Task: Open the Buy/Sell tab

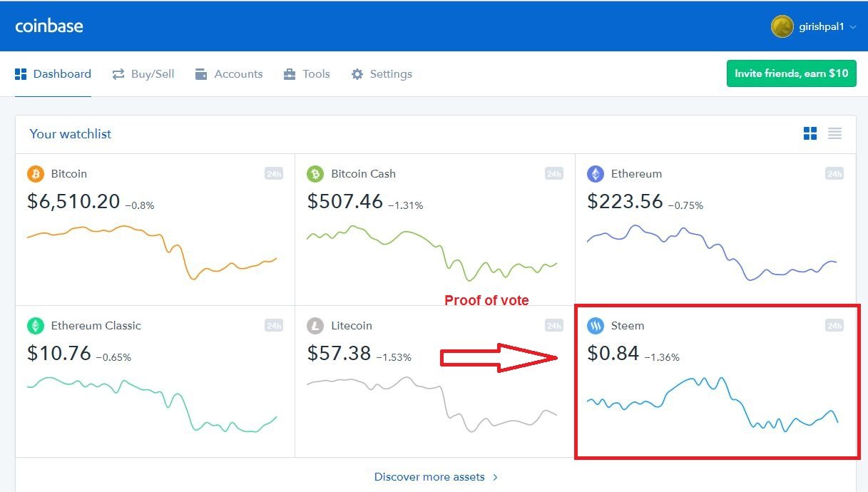Action: tap(143, 74)
